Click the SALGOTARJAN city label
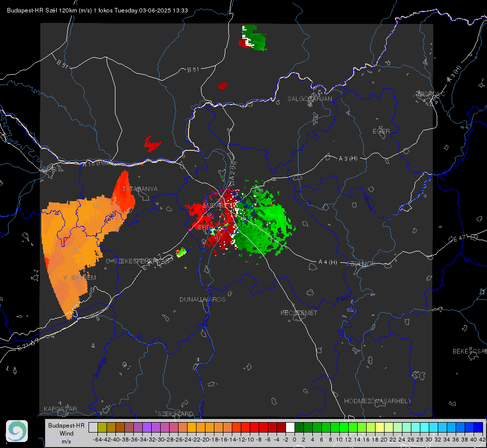487x448 pixels. (309, 99)
